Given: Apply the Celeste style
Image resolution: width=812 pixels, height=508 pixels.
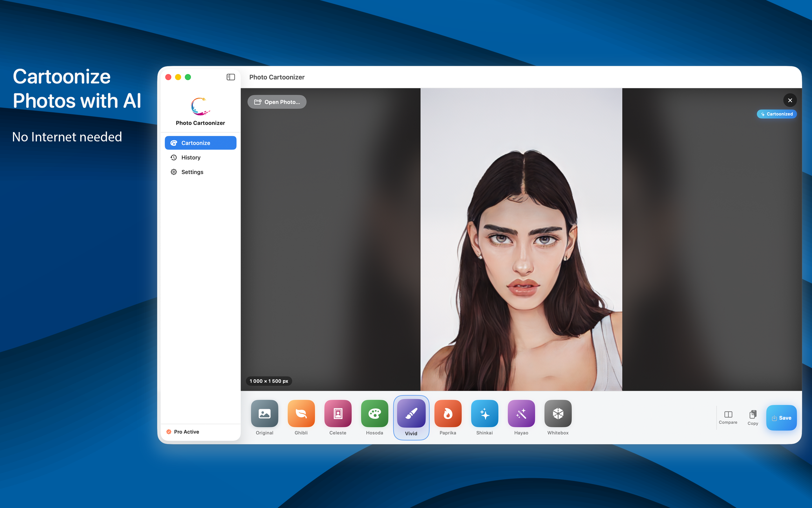Looking at the screenshot, I should (x=337, y=418).
